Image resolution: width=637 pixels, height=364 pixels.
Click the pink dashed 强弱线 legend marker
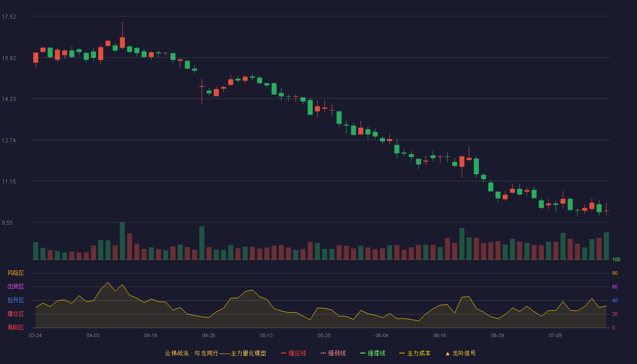323,353
